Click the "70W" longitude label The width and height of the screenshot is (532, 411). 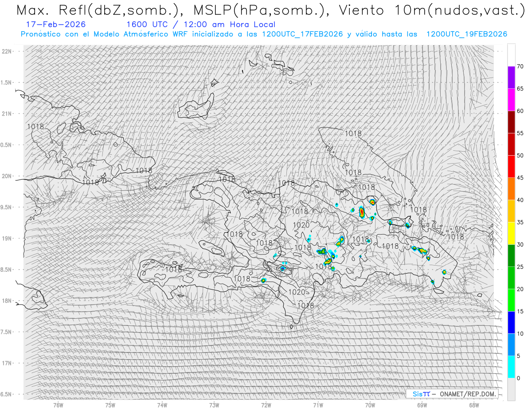point(370,405)
